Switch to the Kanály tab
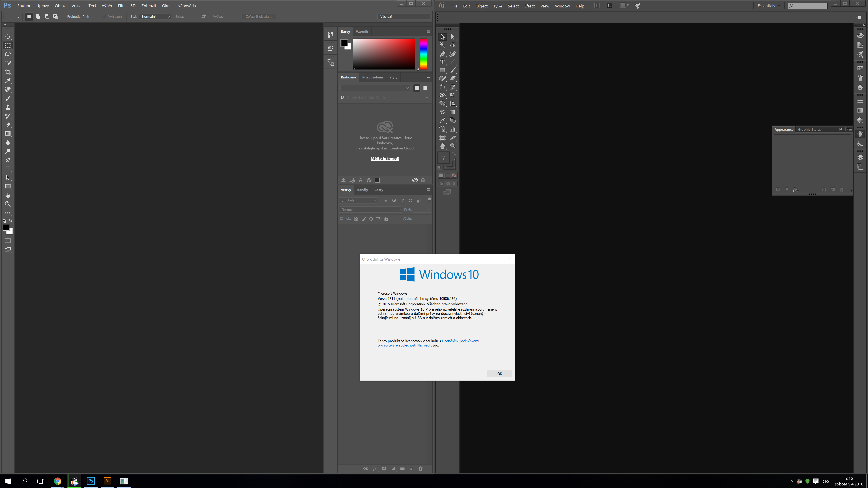Viewport: 868px width, 488px height. pos(362,190)
